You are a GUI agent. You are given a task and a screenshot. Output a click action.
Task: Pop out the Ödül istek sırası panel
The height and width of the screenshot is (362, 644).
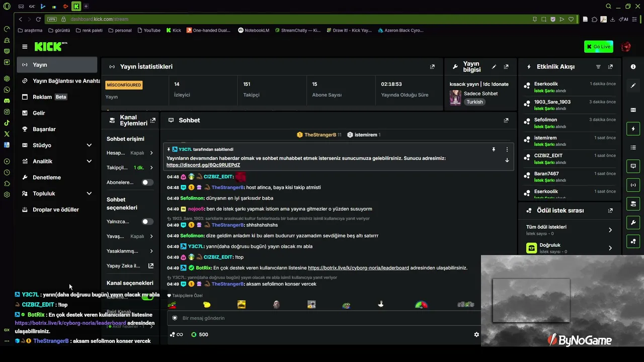coord(610,211)
